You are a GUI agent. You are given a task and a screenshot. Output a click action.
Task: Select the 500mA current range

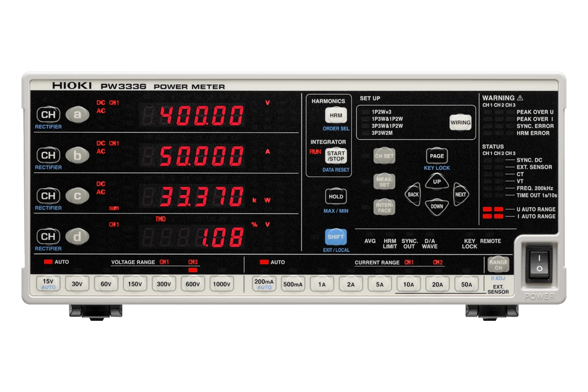click(293, 285)
